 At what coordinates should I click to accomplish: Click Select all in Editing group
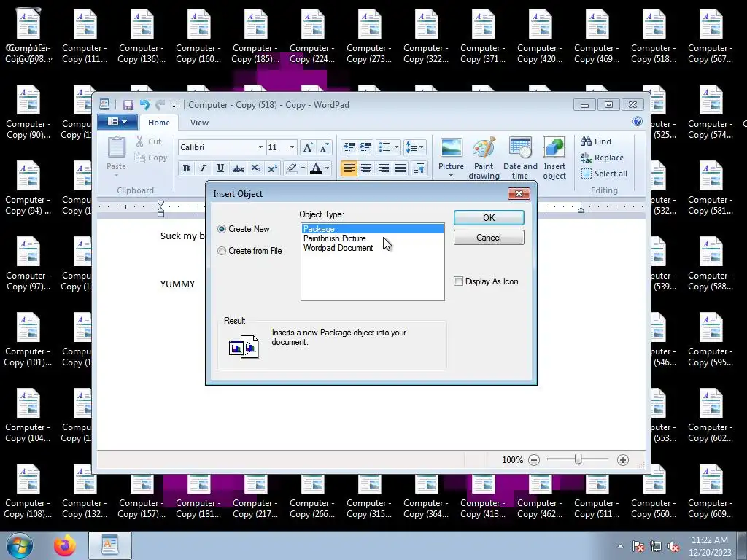pos(604,174)
